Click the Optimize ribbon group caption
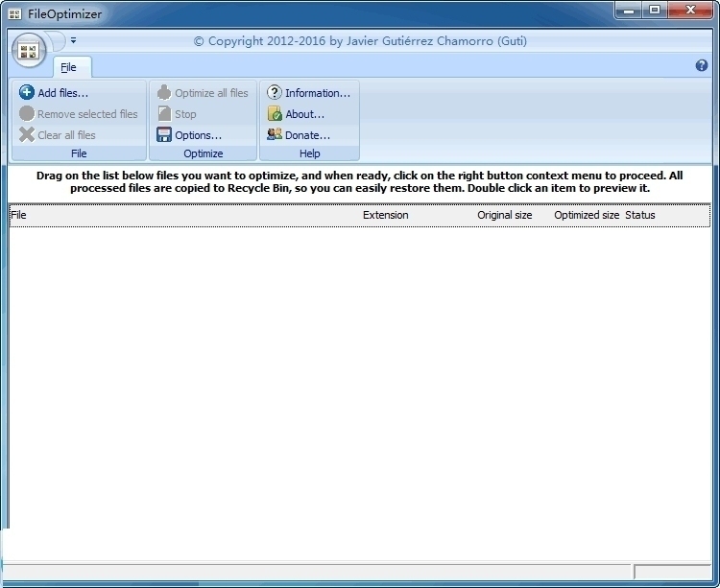720x588 pixels. click(203, 153)
